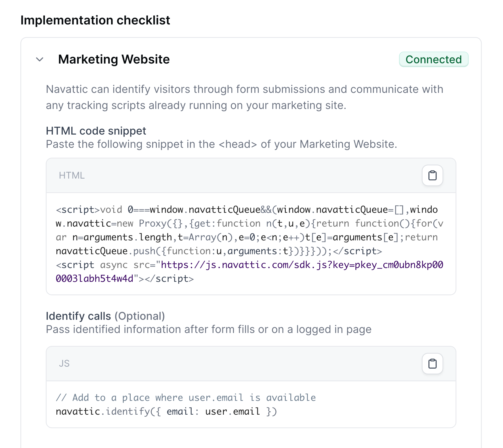Screen dimensions: 503x448
Task: Click inside the HTML script code block
Action: tap(251, 244)
